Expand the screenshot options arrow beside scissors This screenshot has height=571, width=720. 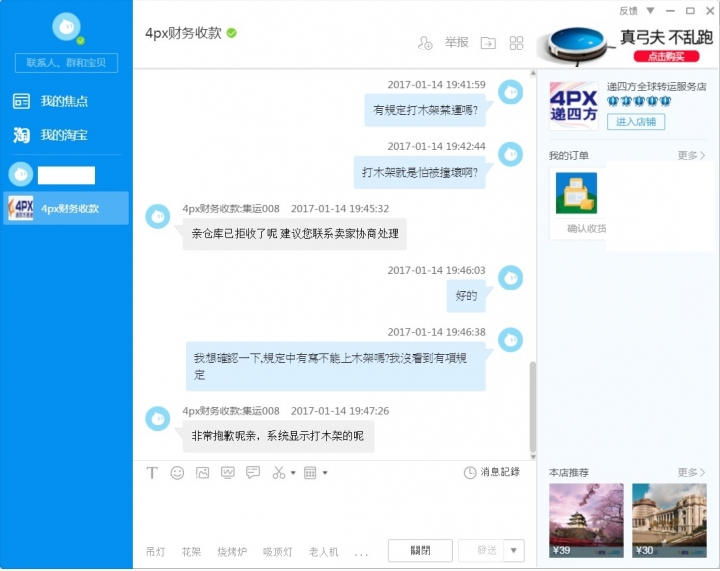(293, 473)
